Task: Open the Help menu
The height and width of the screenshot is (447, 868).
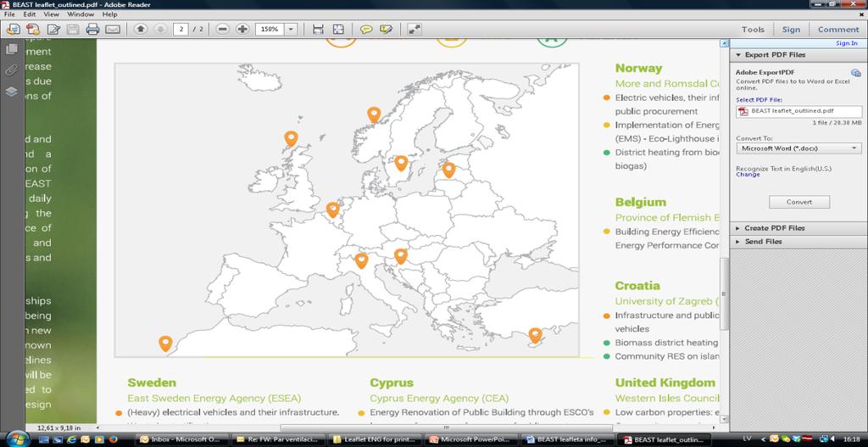Action: 109,14
